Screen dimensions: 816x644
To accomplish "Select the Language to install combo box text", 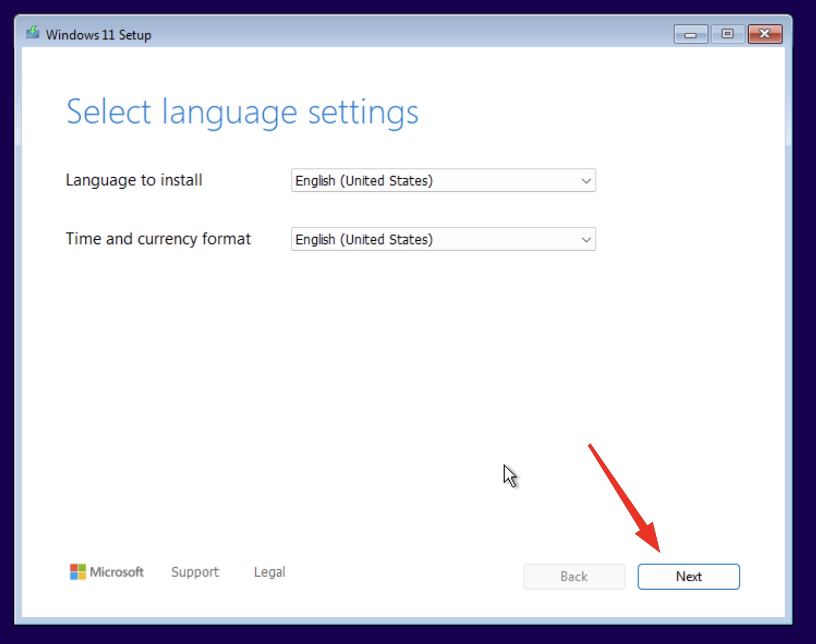I will coord(364,181).
